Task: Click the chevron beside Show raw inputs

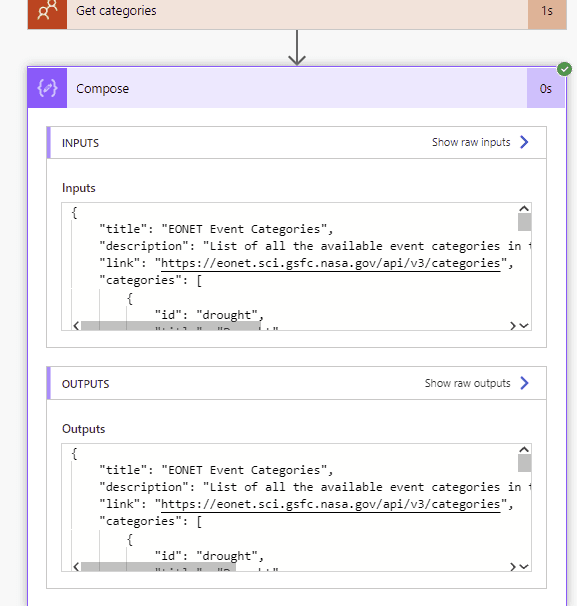Action: (524, 142)
